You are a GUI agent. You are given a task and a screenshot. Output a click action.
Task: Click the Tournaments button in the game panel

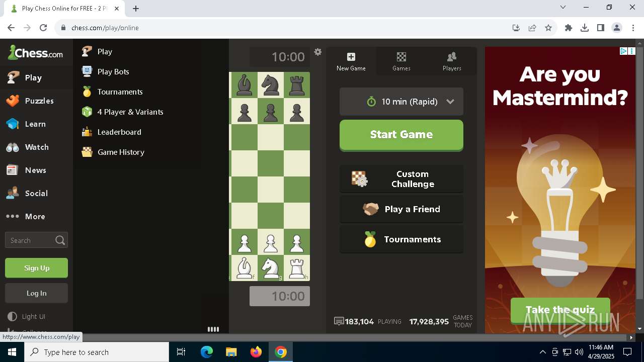pyautogui.click(x=401, y=239)
